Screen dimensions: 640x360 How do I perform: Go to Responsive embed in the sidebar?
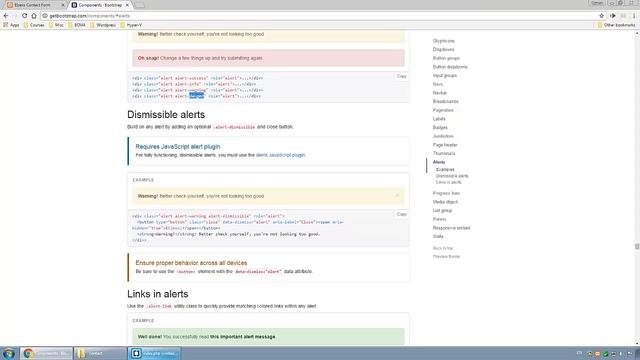pos(451,228)
